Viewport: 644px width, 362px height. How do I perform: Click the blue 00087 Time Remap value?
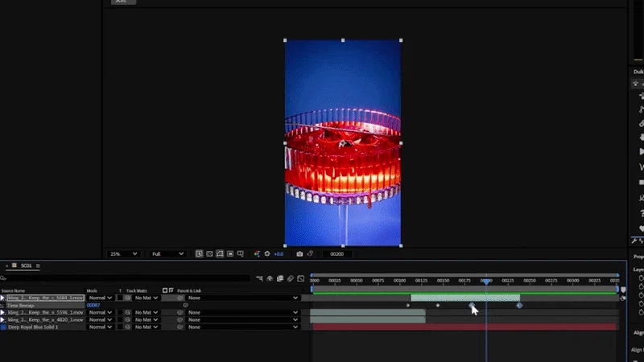93,306
